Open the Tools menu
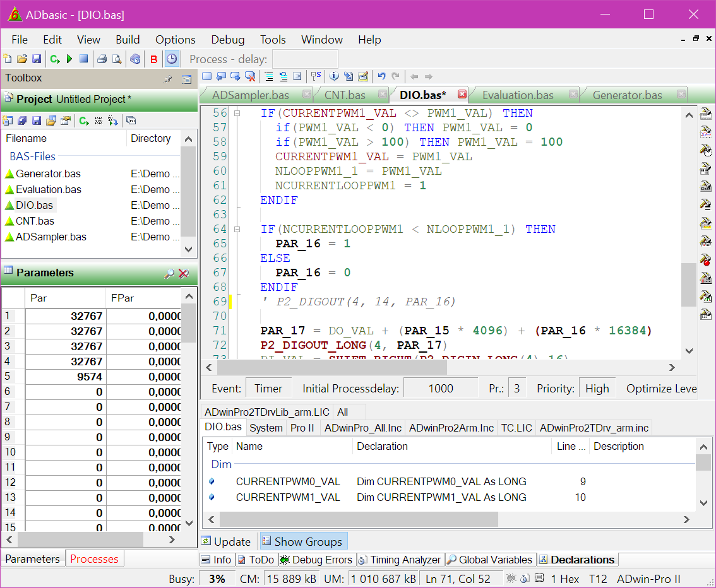Image resolution: width=716 pixels, height=588 pixels. pos(273,40)
